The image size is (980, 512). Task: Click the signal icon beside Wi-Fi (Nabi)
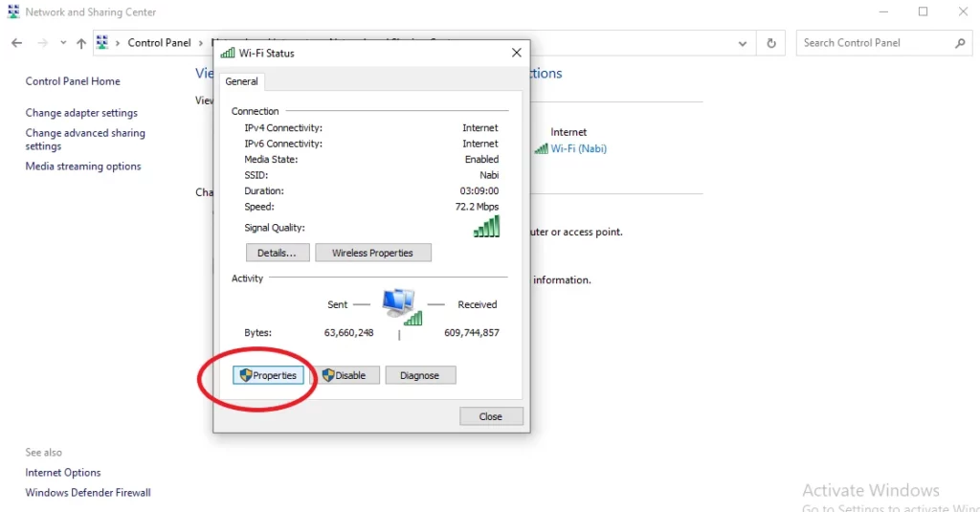(542, 148)
